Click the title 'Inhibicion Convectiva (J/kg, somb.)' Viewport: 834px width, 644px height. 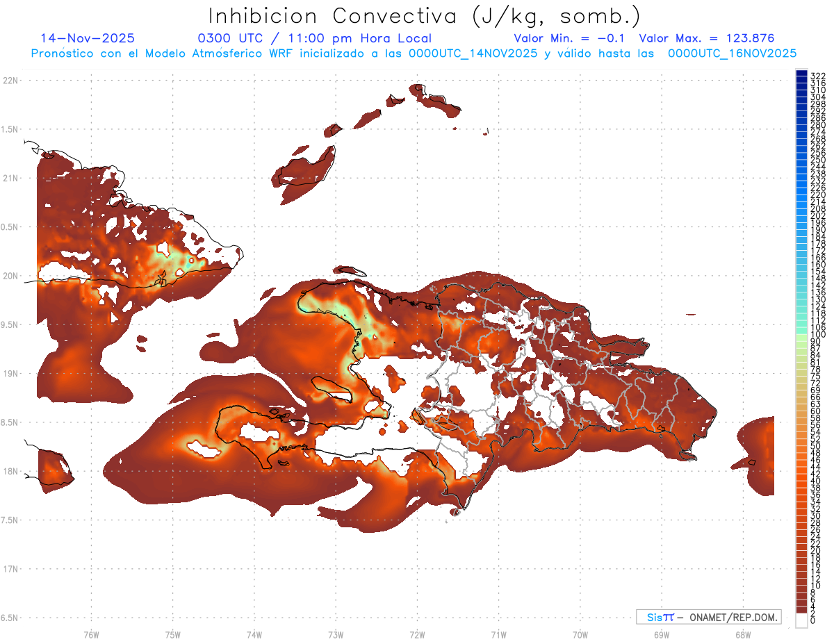pos(425,16)
